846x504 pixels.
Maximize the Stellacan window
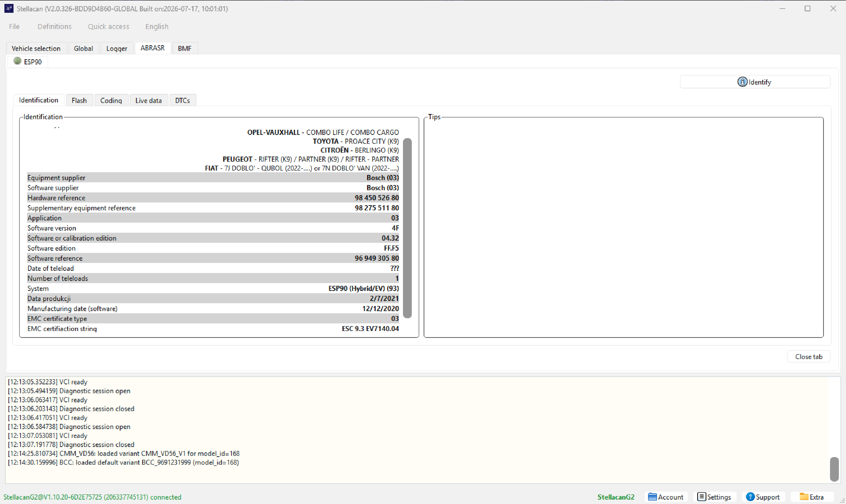click(x=808, y=9)
